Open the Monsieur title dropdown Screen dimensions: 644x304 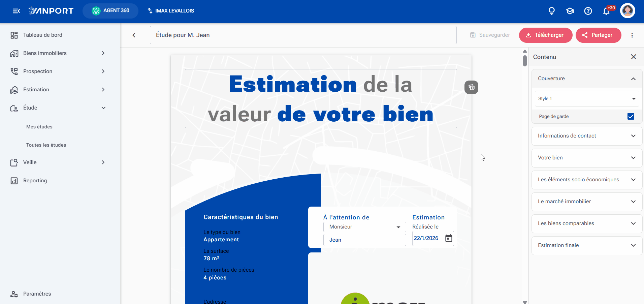[x=365, y=227]
